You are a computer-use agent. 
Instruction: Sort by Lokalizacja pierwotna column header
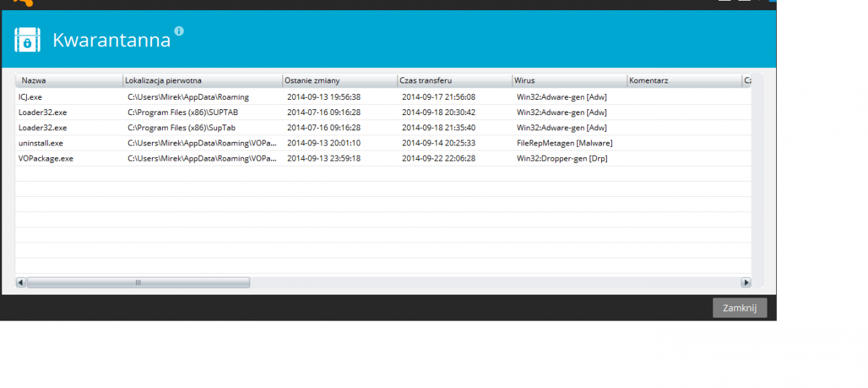coord(203,80)
